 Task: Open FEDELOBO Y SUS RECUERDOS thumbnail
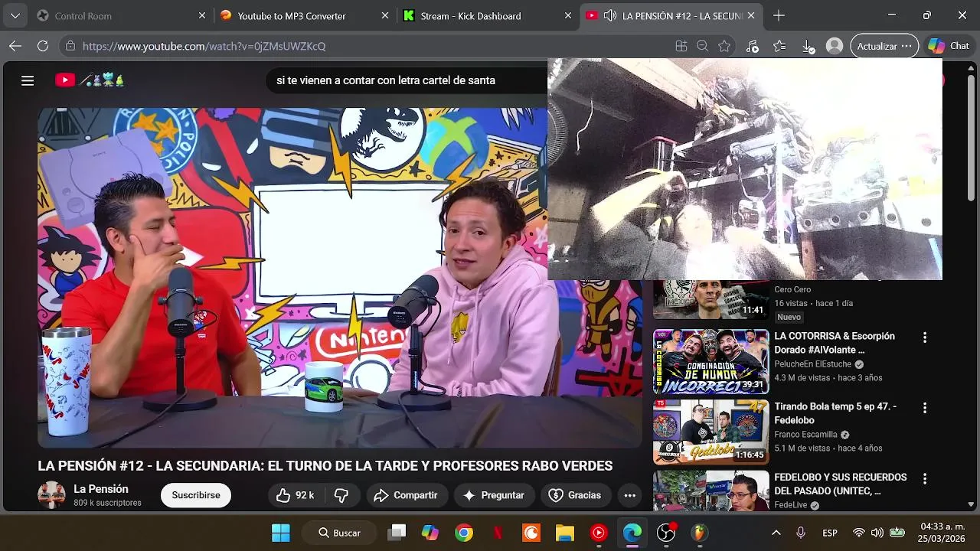click(x=710, y=491)
